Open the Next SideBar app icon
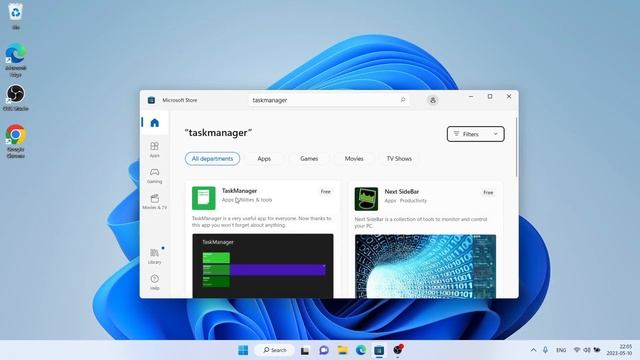This screenshot has width=640, height=360. tap(366, 199)
